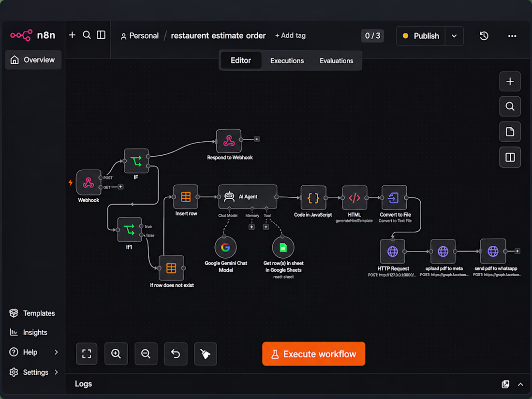The width and height of the screenshot is (532, 399).
Task: Select the HTML node
Action: tap(355, 198)
